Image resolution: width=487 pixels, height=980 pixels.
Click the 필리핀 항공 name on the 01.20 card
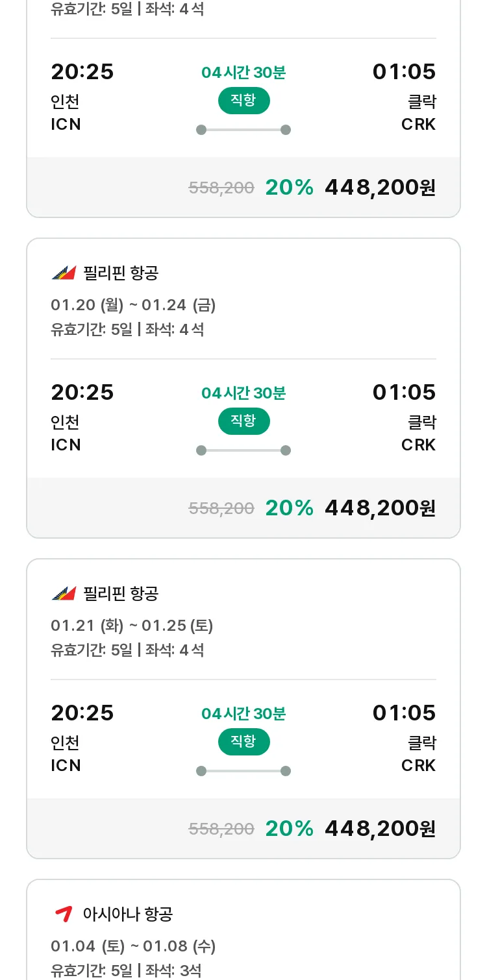pyautogui.click(x=121, y=273)
